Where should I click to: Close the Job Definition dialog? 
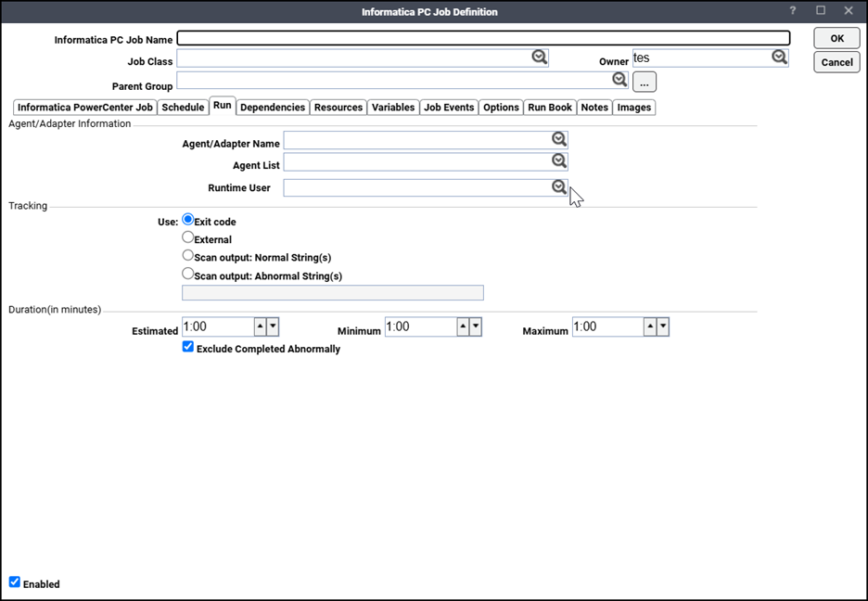(849, 10)
